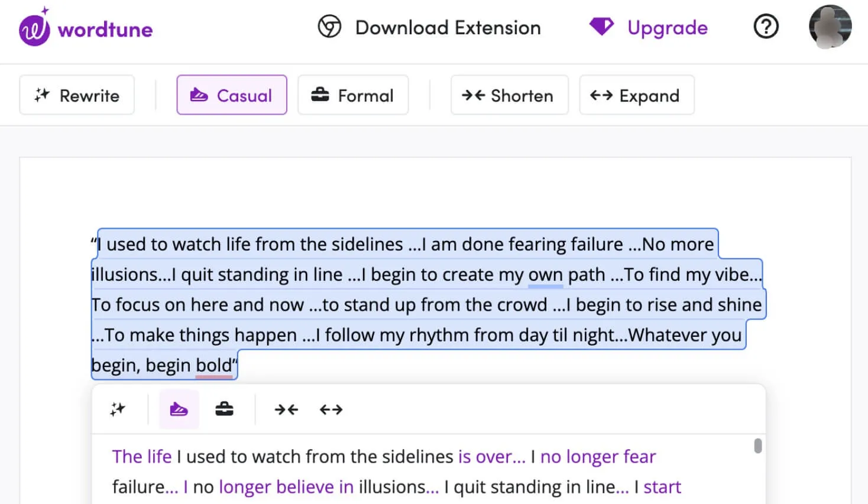Click the purple gem icon next to Upgrade
The width and height of the screenshot is (868, 504).
601,27
